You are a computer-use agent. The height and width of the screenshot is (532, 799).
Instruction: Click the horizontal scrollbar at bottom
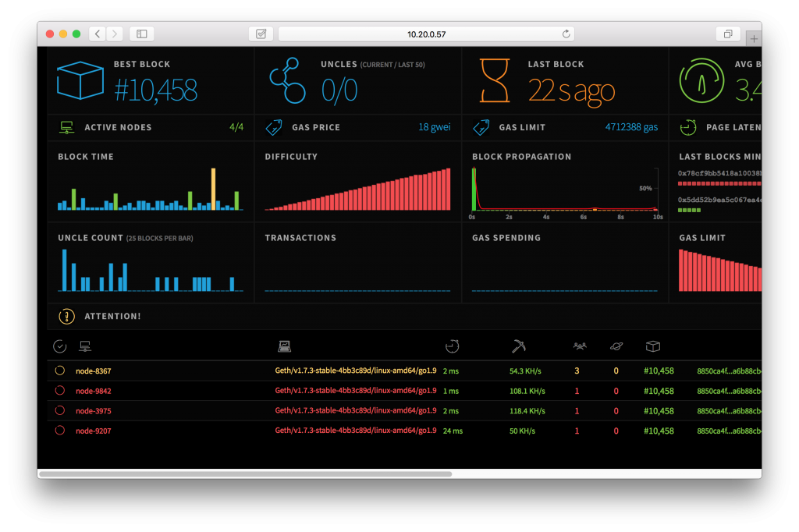pos(246,474)
